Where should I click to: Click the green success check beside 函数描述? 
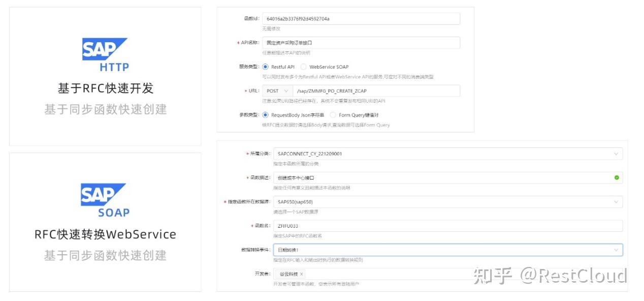[x=617, y=177]
